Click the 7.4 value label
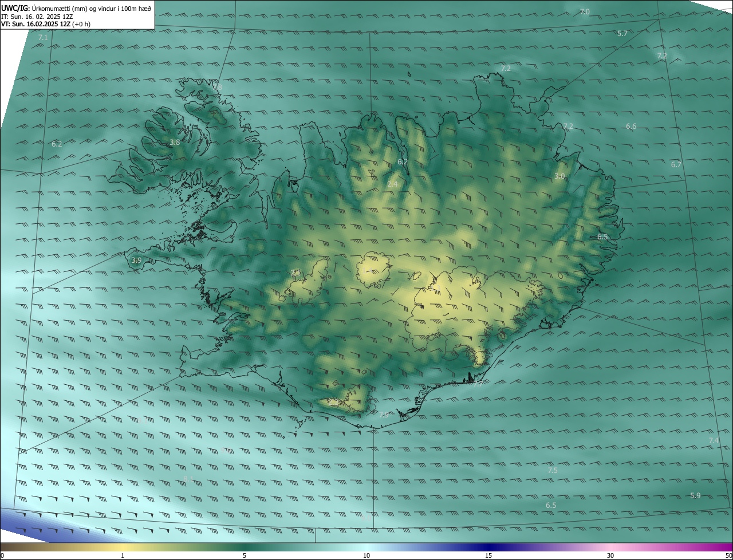Image resolution: width=733 pixels, height=560 pixels. pos(714,441)
